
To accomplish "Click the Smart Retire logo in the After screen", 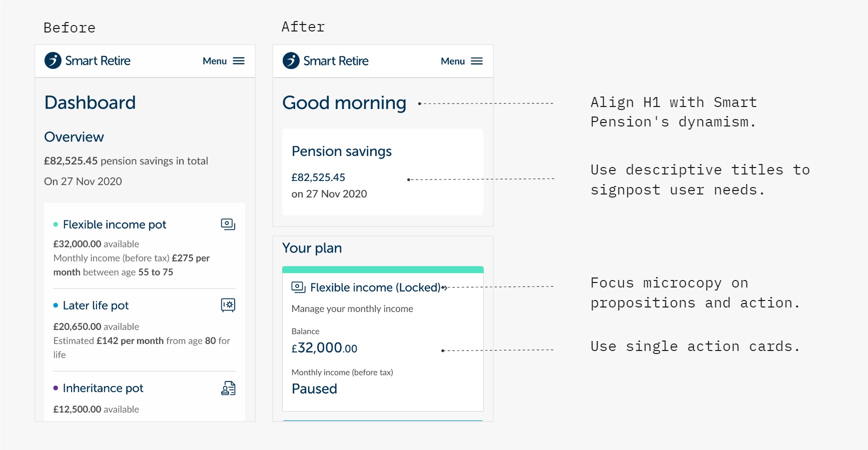I will pos(326,60).
